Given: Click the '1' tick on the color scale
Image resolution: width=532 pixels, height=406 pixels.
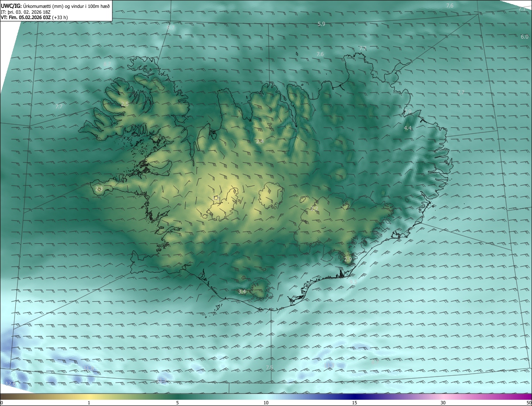Looking at the screenshot, I should (89, 403).
